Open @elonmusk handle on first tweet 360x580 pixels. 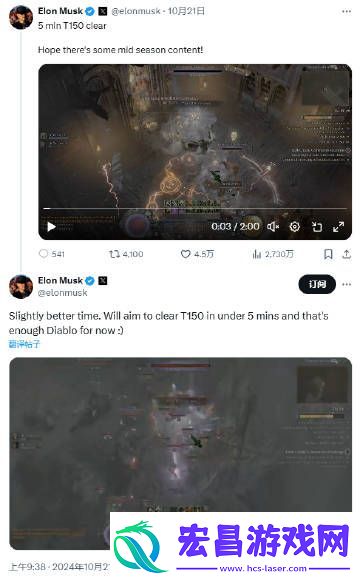coord(136,11)
